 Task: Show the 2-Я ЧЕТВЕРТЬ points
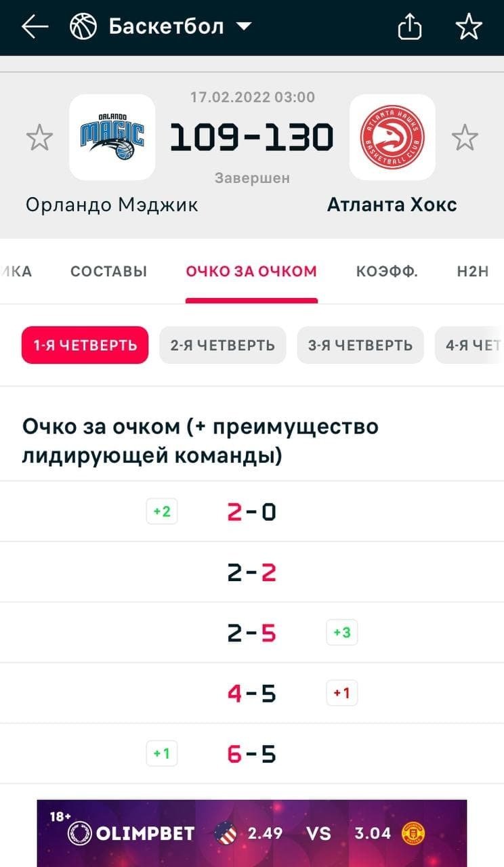tap(222, 345)
